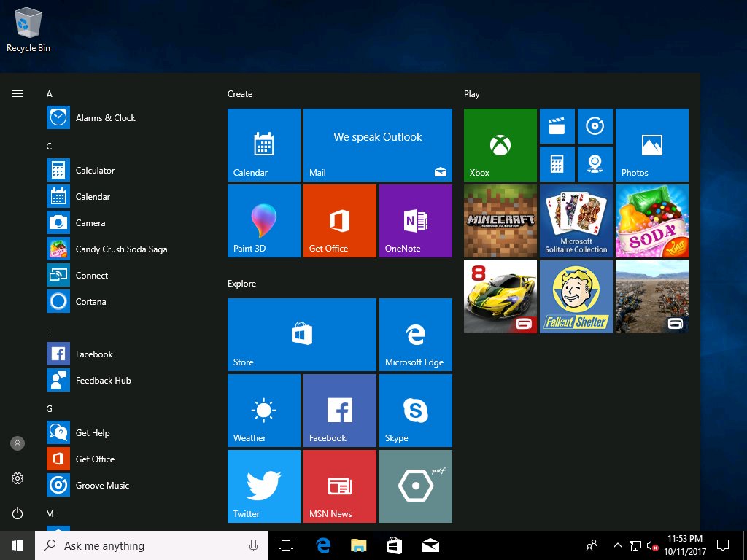Click the Cortana microphone icon
Screen dimensions: 747x560
point(253,545)
